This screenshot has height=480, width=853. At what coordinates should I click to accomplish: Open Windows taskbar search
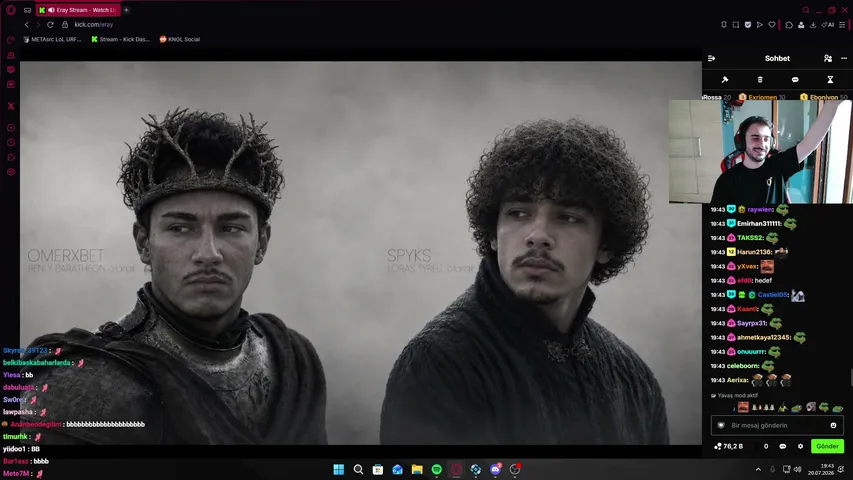tap(358, 469)
